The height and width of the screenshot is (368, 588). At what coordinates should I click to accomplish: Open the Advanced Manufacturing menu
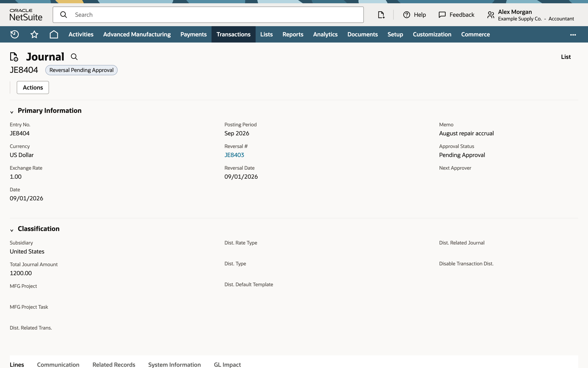[x=137, y=34]
